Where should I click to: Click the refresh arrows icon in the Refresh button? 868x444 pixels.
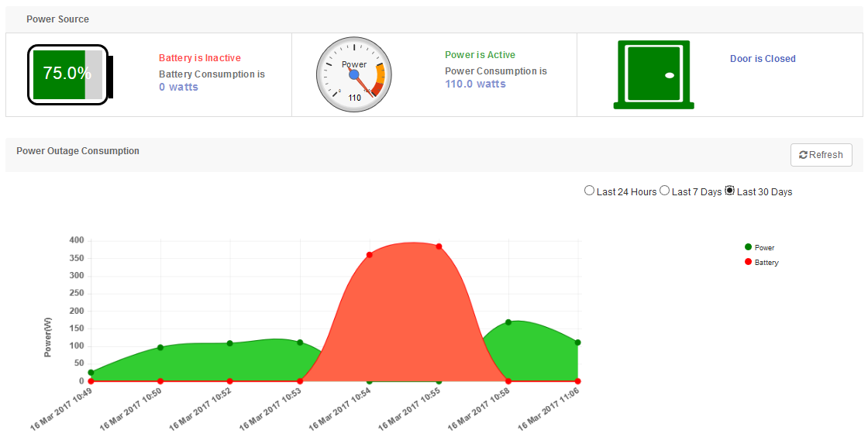pos(803,155)
